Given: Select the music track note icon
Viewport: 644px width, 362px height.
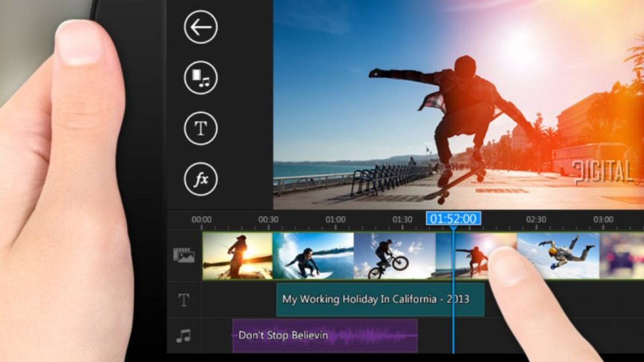Looking at the screenshot, I should pos(184,336).
